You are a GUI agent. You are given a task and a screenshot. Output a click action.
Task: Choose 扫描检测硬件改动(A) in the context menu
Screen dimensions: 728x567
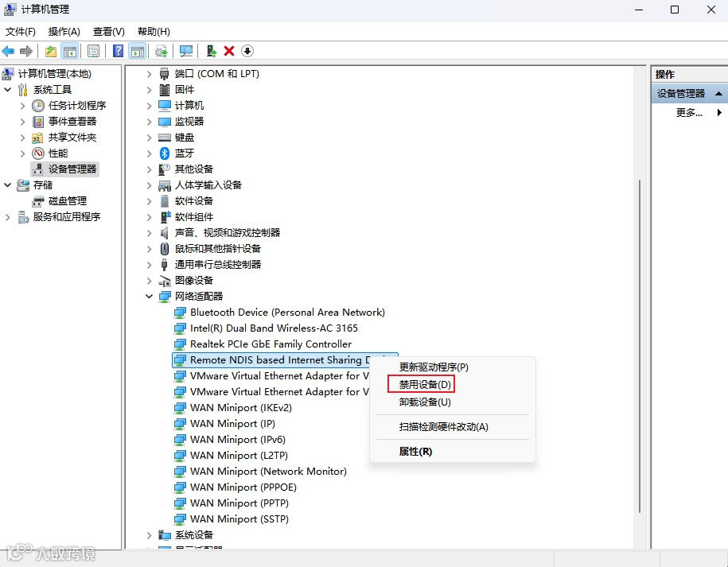tap(443, 427)
